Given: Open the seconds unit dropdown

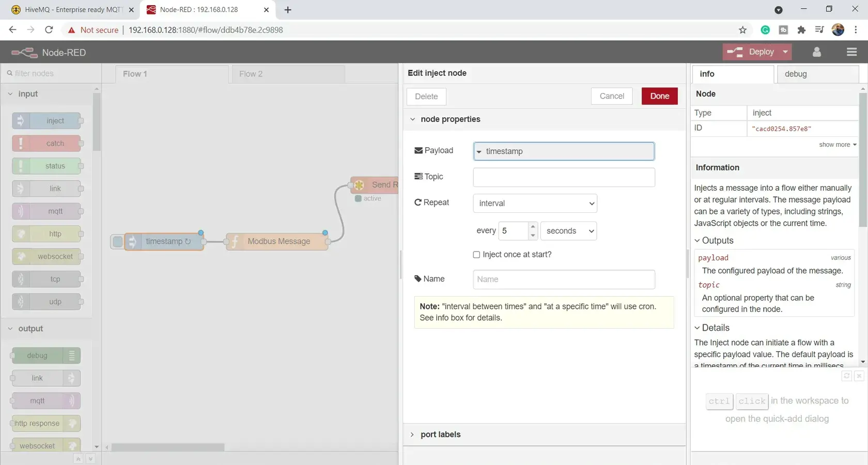Looking at the screenshot, I should tap(568, 231).
